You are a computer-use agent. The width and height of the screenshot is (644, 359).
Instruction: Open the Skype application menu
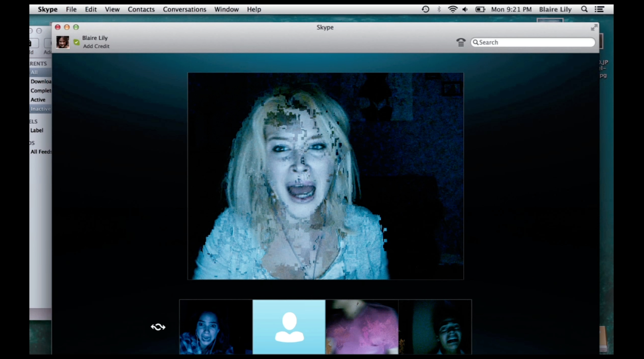coord(48,9)
